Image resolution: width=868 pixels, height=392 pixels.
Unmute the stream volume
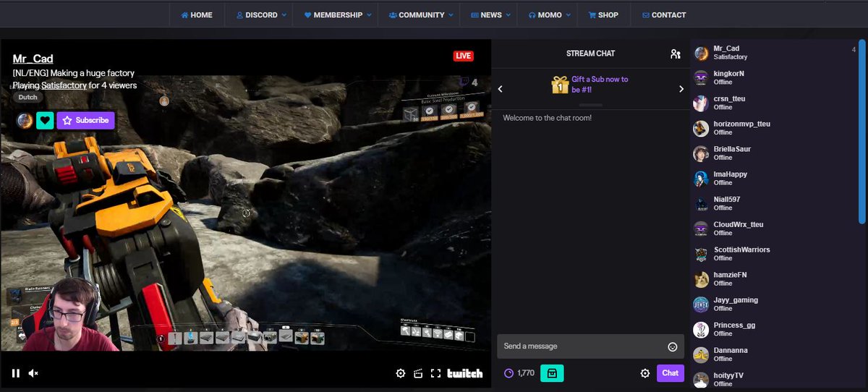(33, 373)
